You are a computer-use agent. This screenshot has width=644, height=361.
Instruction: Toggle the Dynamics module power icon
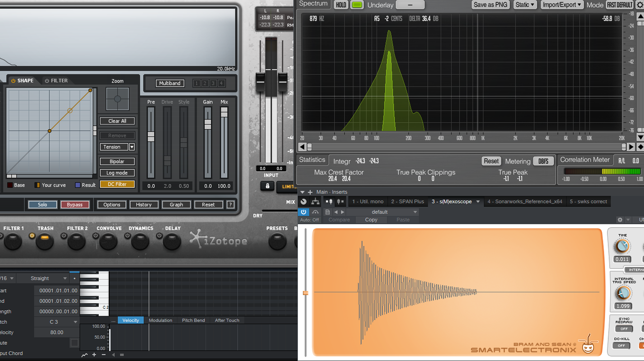point(127,235)
